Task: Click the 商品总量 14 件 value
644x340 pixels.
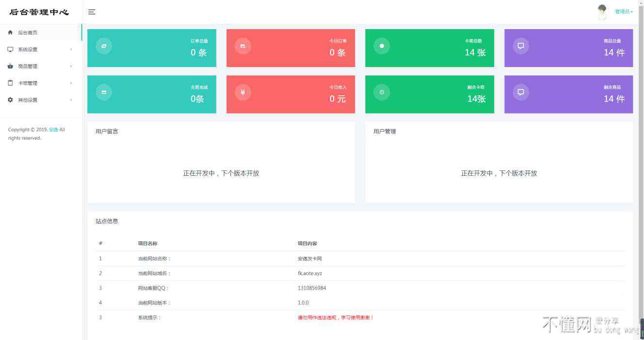Action: [x=614, y=52]
